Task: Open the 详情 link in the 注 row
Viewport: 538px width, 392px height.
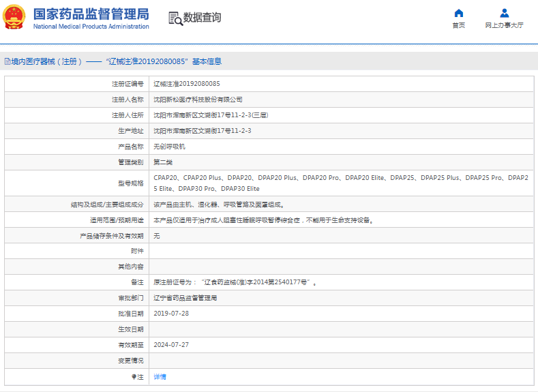Action: pyautogui.click(x=160, y=376)
